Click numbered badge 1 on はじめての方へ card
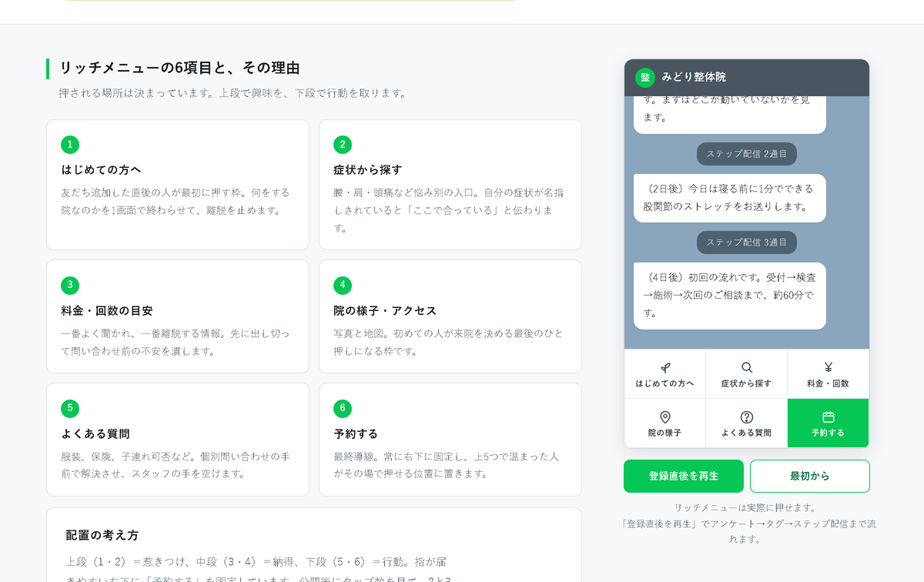 [70, 145]
